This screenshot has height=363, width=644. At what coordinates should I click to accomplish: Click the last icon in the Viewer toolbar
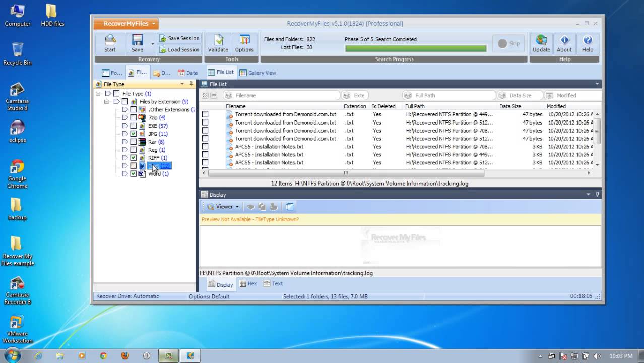(x=289, y=206)
